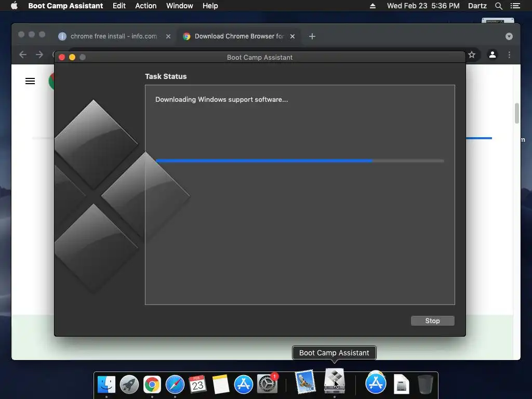Open the hamburger menu on Chrome page
Viewport: 532px width, 399px height.
(30, 81)
